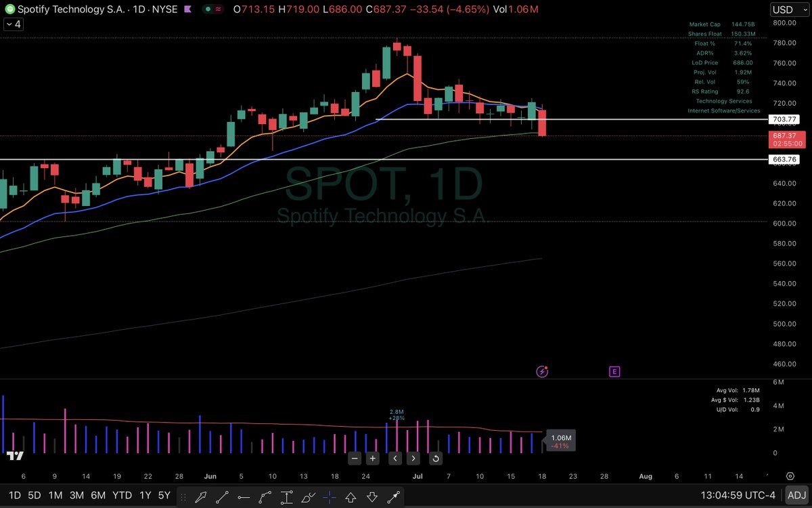Select the horizontal line tool
The width and height of the screenshot is (812, 508).
point(244,497)
